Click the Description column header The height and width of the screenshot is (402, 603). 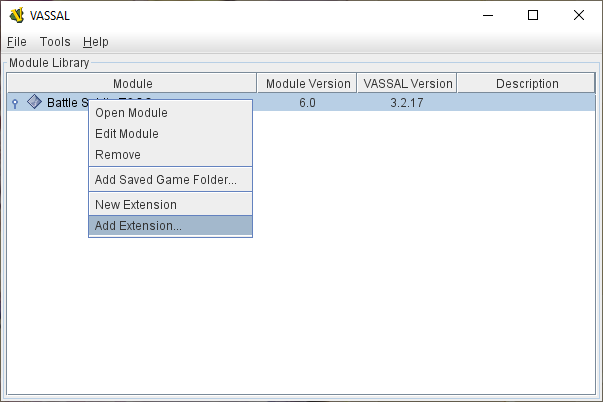coord(526,83)
